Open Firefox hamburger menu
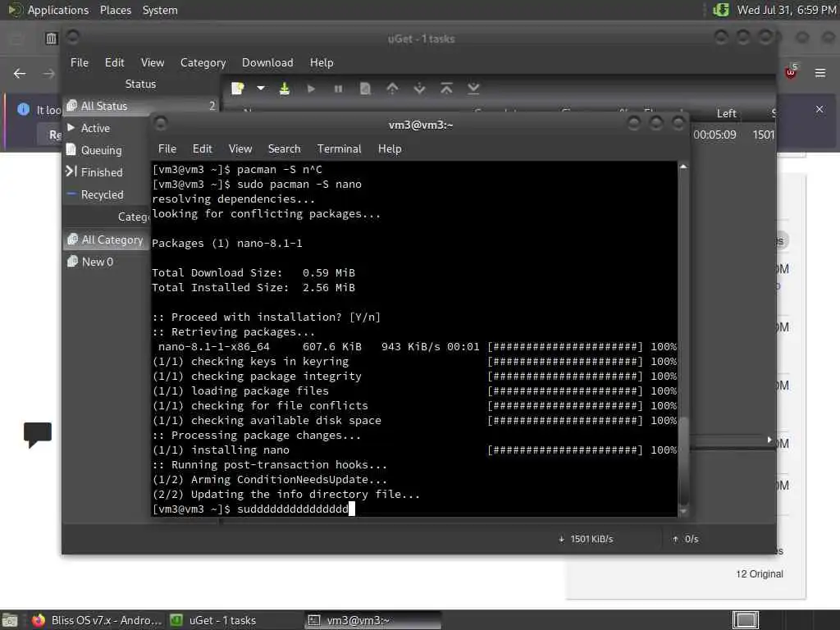Screen dimensions: 840x630 [820, 73]
